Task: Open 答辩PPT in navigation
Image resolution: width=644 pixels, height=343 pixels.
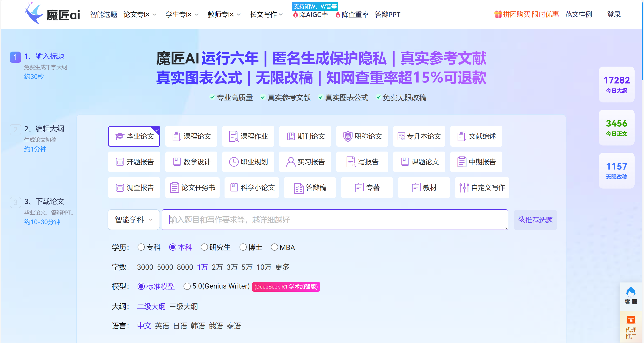Action: (387, 15)
